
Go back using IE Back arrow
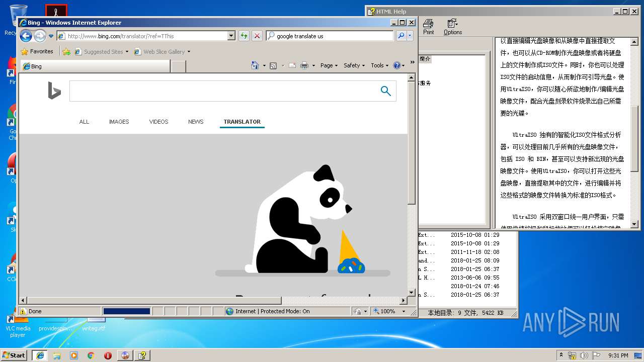[26, 36]
